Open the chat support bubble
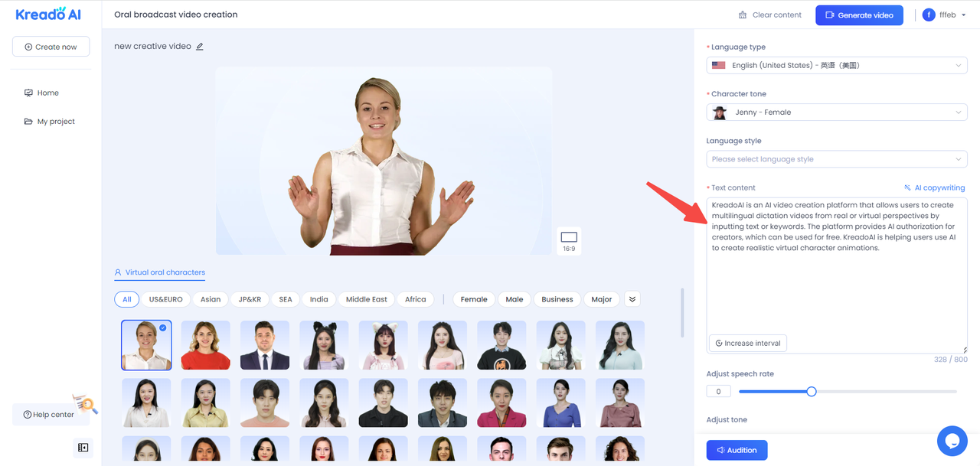This screenshot has width=980, height=466. tap(952, 441)
